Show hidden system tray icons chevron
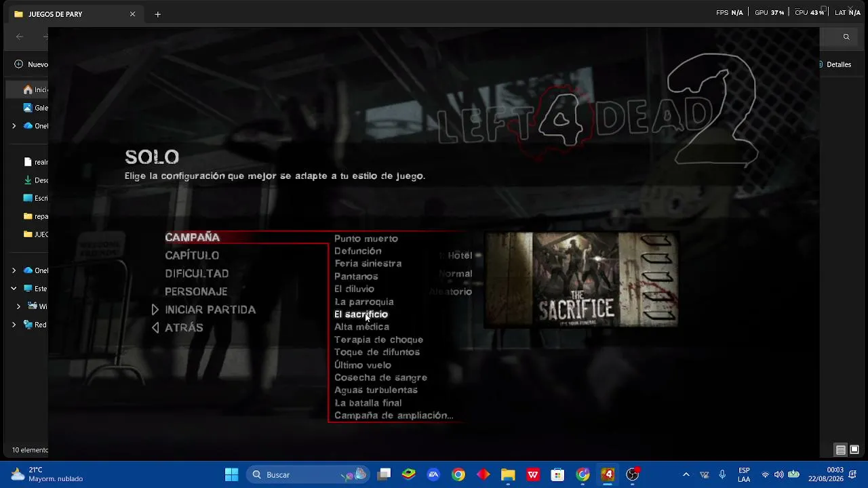This screenshot has width=868, height=488. [686, 474]
